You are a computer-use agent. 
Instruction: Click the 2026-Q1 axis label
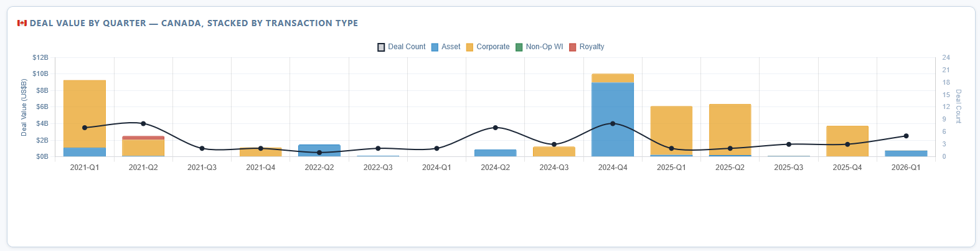pyautogui.click(x=906, y=168)
